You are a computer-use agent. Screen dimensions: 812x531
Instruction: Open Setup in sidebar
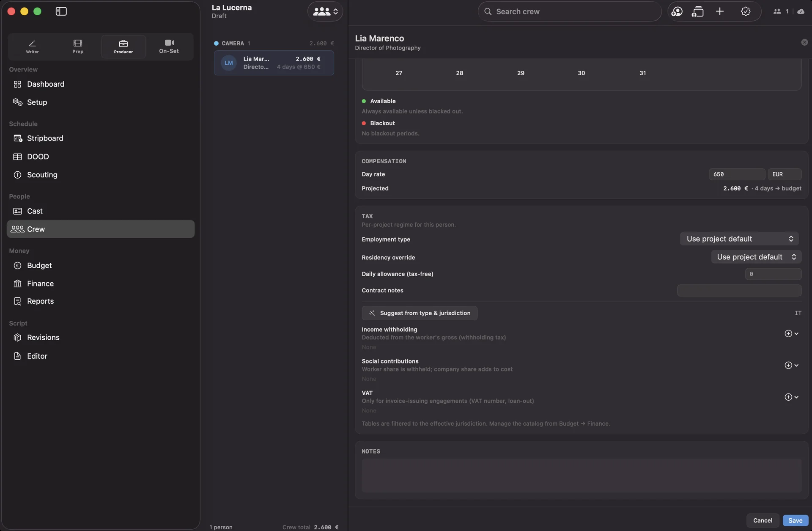(x=101, y=102)
